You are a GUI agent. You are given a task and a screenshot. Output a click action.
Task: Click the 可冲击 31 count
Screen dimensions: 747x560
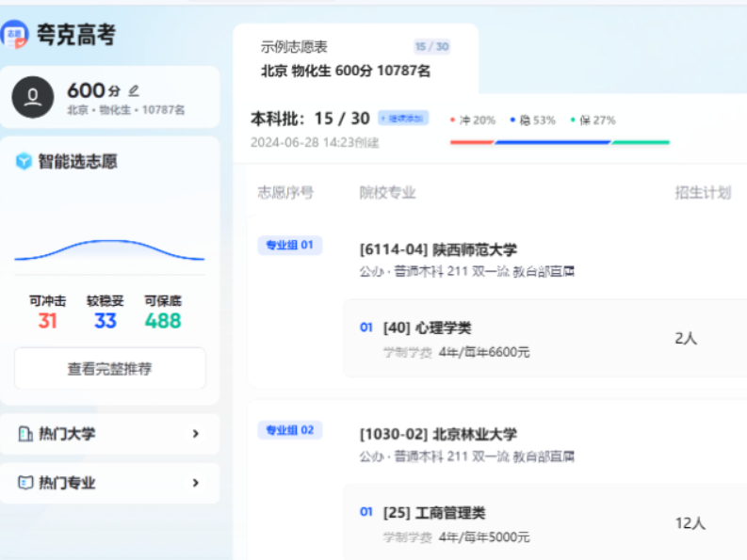pyautogui.click(x=48, y=312)
